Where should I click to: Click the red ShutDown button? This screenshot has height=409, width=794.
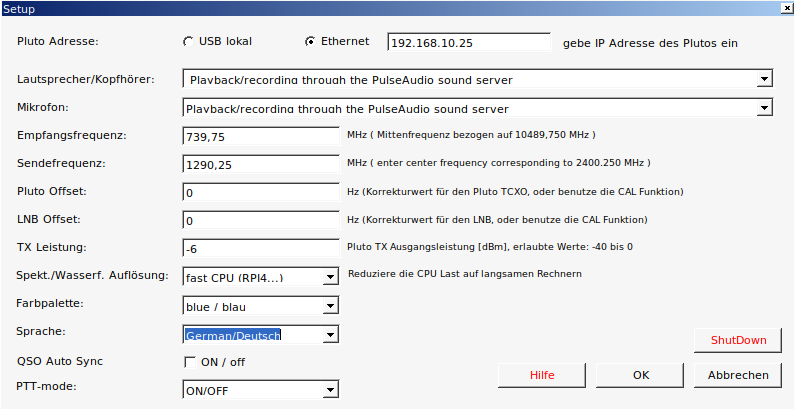tap(738, 340)
